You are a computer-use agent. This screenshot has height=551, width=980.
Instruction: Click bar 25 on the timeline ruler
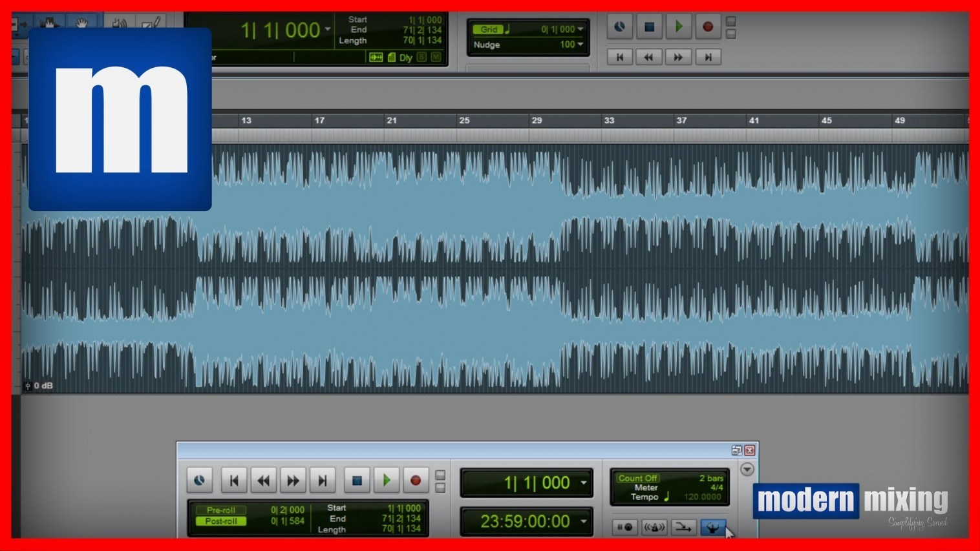[463, 120]
